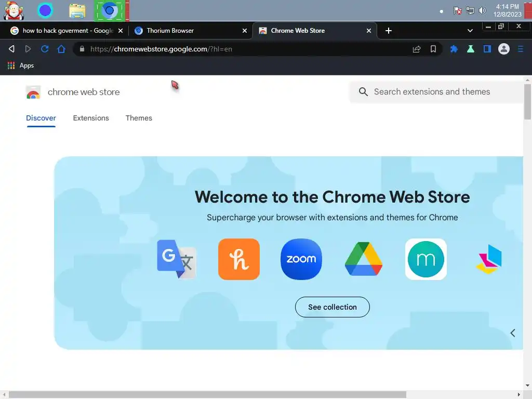Image resolution: width=532 pixels, height=399 pixels.
Task: Open the Zoom extension icon
Action: point(301,259)
